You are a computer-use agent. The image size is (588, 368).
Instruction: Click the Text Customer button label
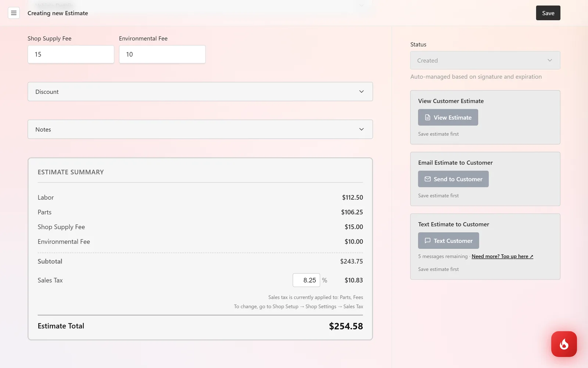(x=453, y=241)
